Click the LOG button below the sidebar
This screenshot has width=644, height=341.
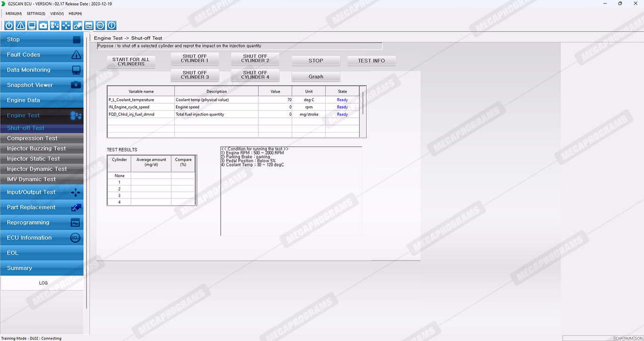(42, 283)
